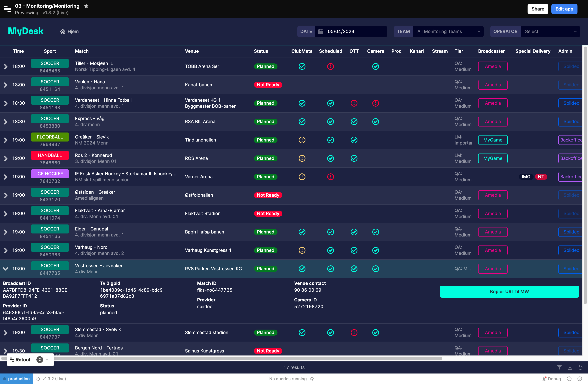Image resolution: width=588 pixels, height=384 pixels.
Task: Expand the IF Frisk Asker Hockey row
Action: click(x=5, y=177)
